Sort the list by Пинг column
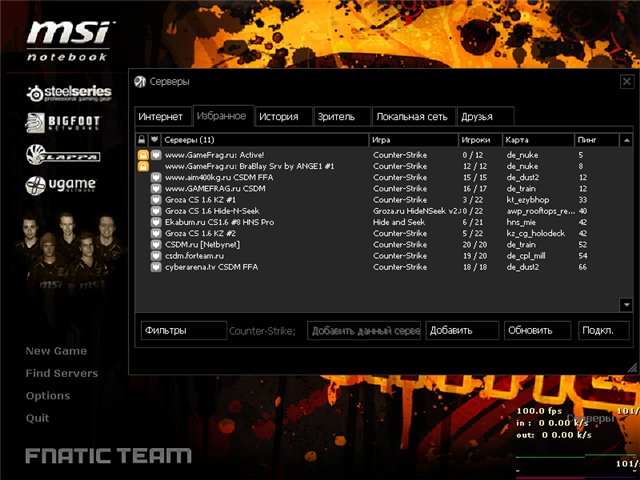 [x=602, y=140]
